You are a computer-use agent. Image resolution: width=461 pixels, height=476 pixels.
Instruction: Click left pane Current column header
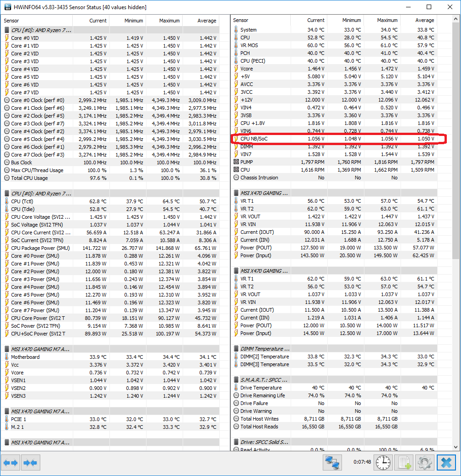click(x=91, y=21)
